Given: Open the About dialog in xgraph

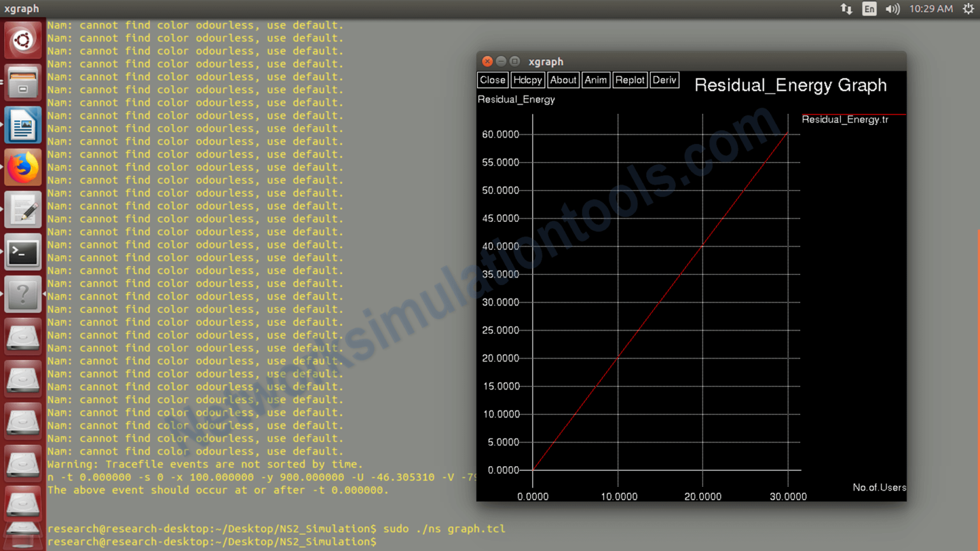Looking at the screenshot, I should [562, 80].
